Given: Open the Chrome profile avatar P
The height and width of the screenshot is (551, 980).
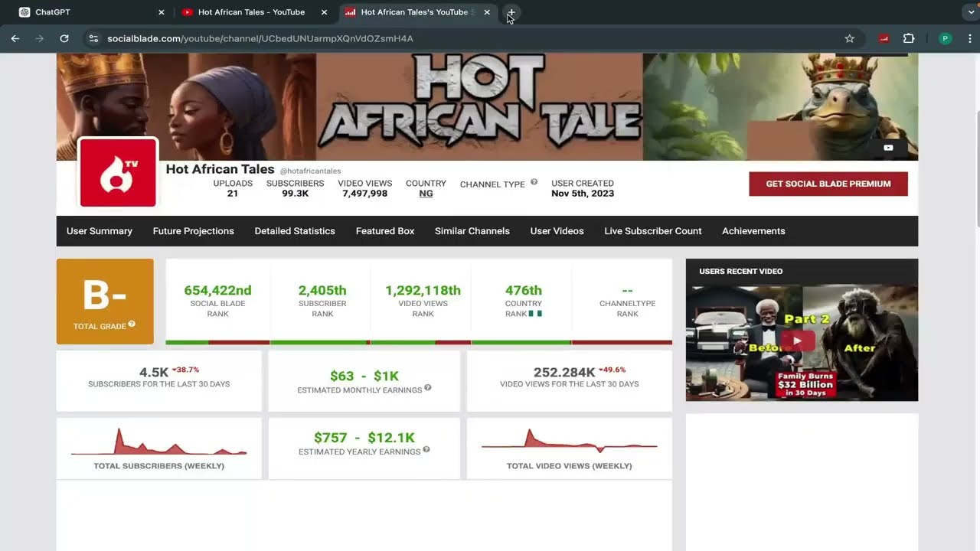Looking at the screenshot, I should 945,38.
